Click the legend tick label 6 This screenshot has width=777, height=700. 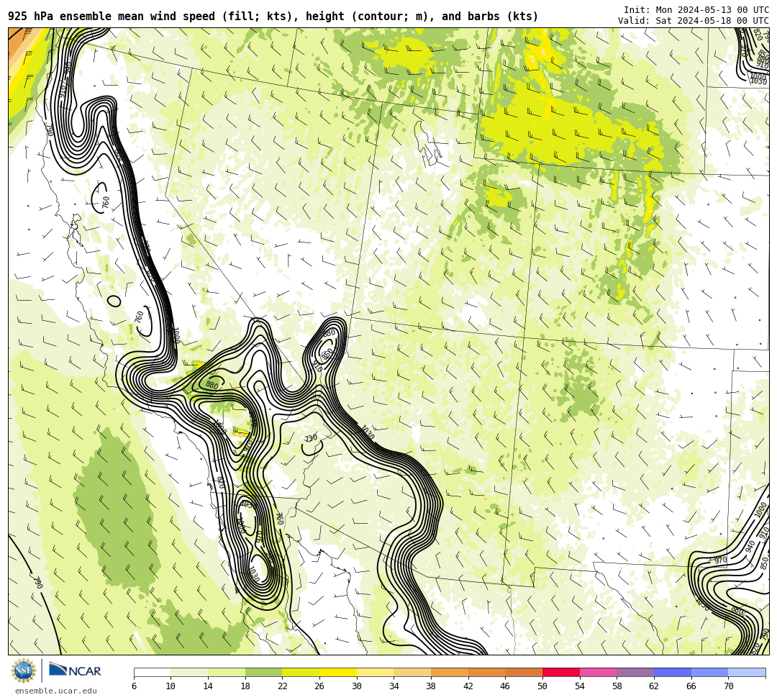coord(135,686)
